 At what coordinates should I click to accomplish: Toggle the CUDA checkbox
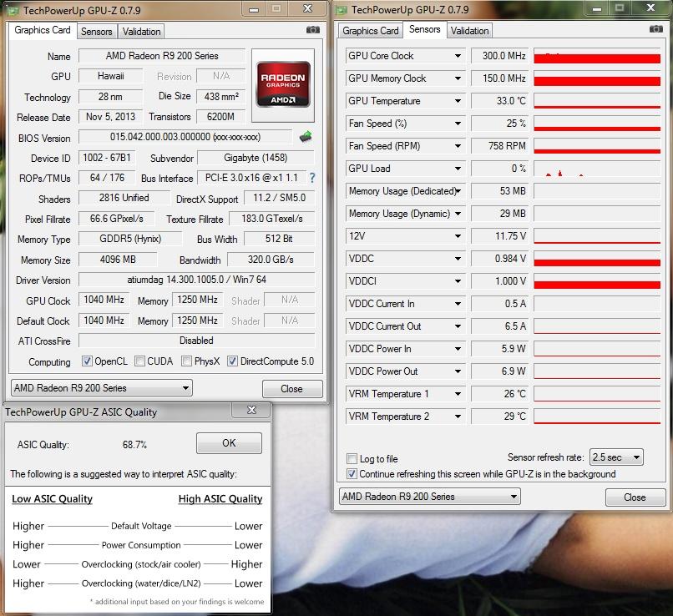pos(140,361)
